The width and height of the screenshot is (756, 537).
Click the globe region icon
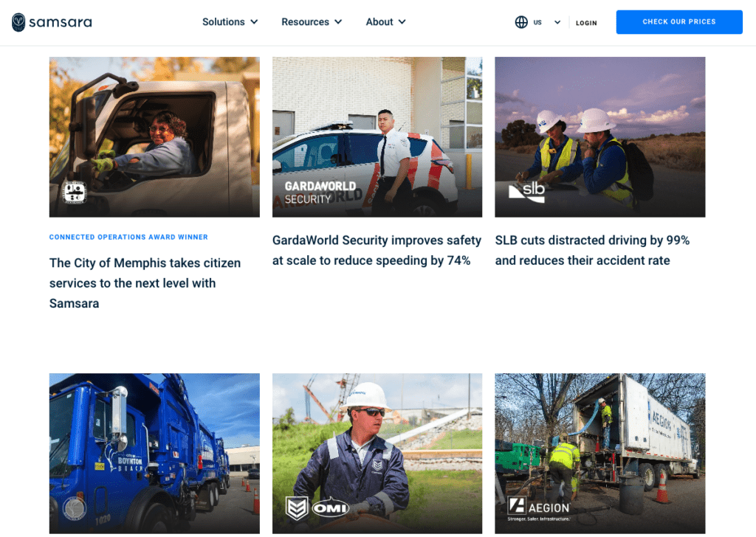[521, 22]
